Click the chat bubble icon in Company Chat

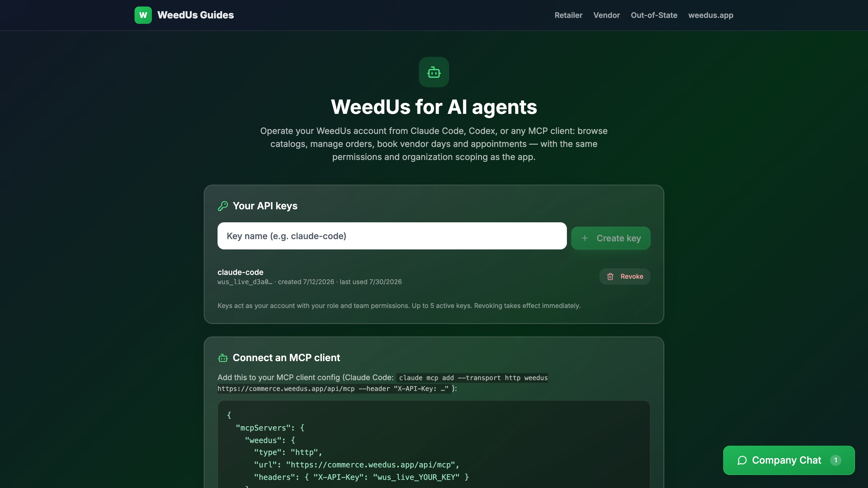point(742,460)
